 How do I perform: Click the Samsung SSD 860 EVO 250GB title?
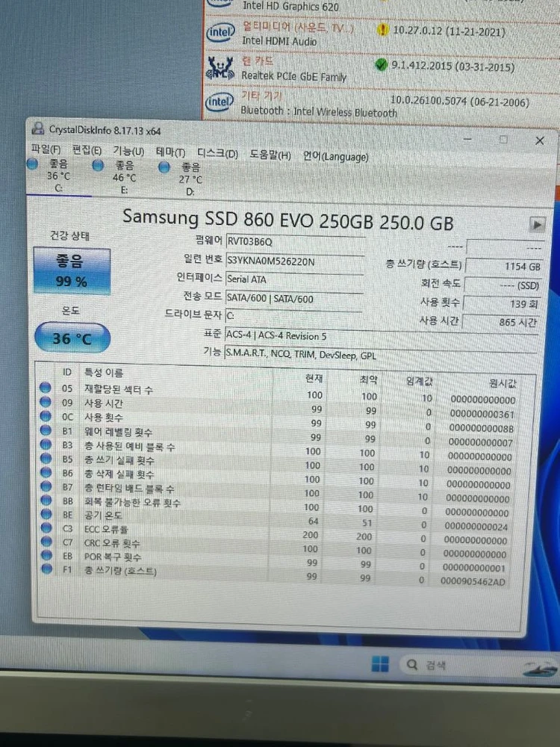click(287, 220)
